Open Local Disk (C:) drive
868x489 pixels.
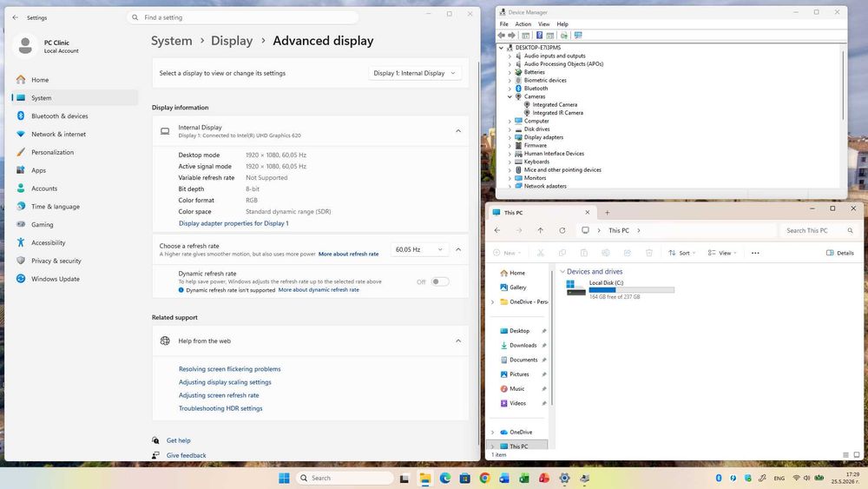(620, 289)
